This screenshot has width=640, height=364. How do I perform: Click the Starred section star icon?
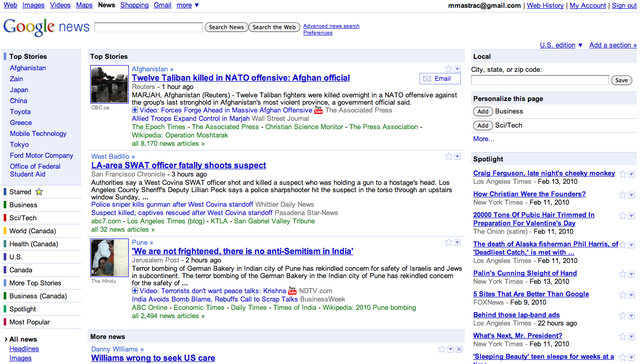pyautogui.click(x=39, y=191)
